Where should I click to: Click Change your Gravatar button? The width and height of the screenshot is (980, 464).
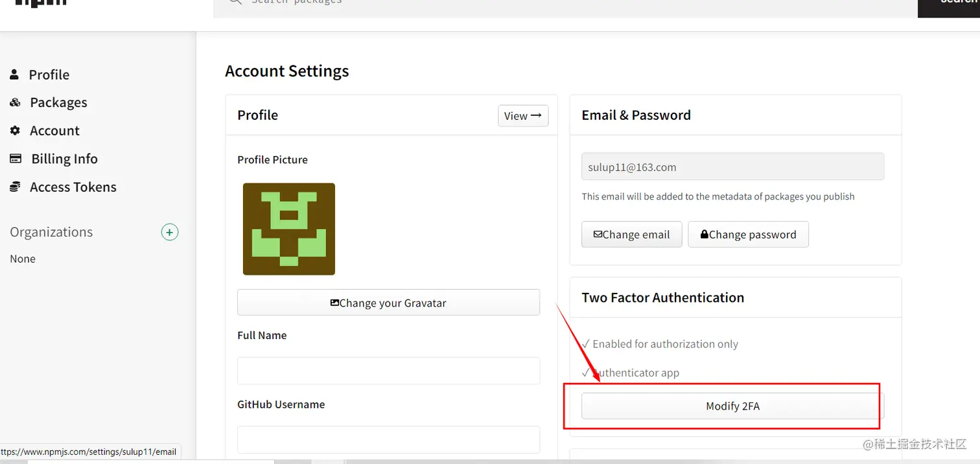pyautogui.click(x=388, y=303)
